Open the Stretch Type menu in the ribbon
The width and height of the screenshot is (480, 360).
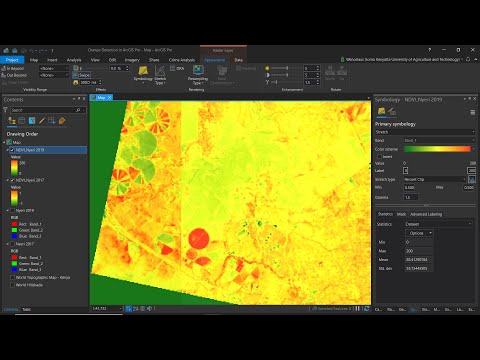pos(160,75)
